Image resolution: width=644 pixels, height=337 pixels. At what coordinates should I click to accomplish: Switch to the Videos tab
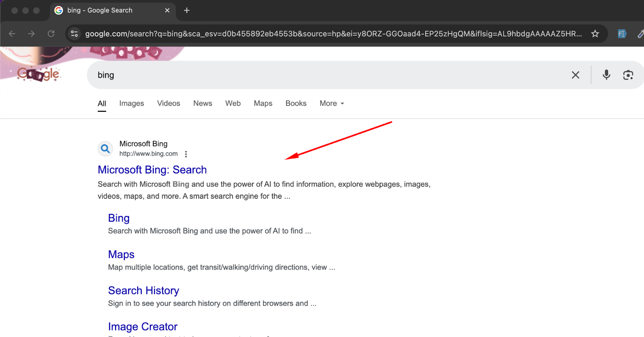[169, 103]
